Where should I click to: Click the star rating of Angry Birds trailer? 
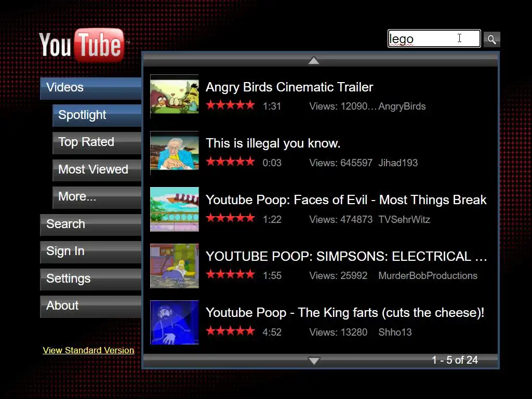point(230,105)
